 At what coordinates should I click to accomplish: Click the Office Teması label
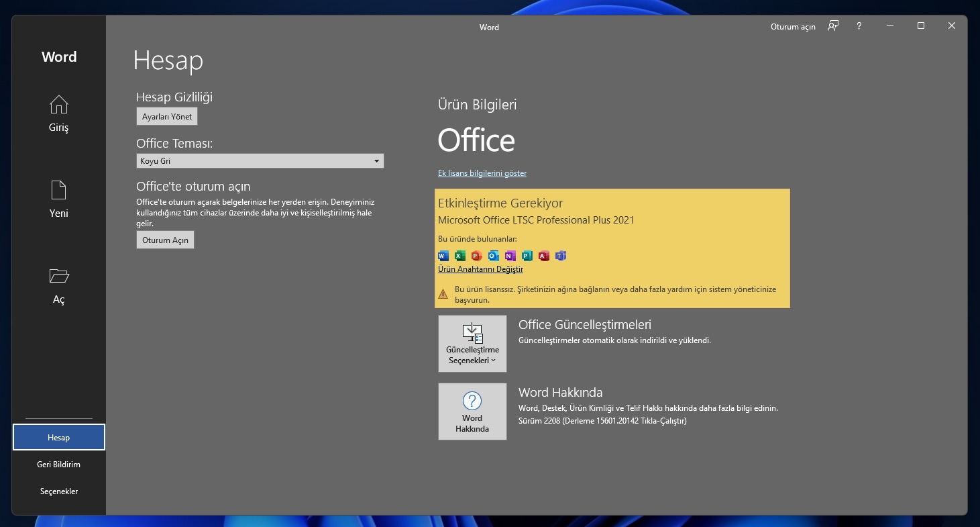click(174, 144)
